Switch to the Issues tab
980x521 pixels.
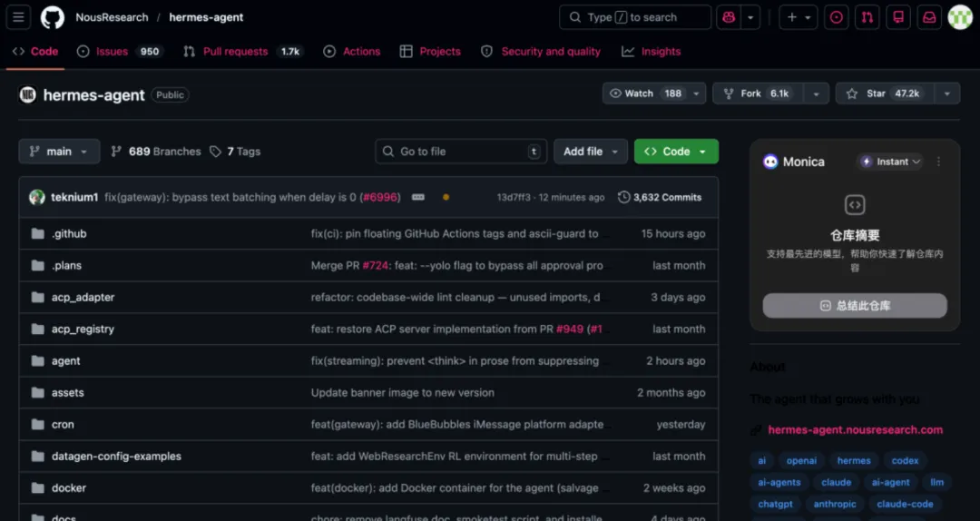coord(112,52)
